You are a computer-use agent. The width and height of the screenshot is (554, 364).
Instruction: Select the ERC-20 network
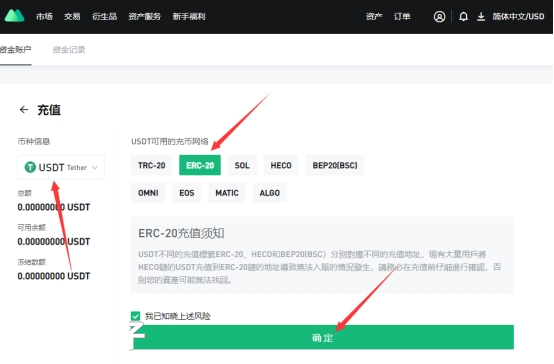pyautogui.click(x=200, y=165)
